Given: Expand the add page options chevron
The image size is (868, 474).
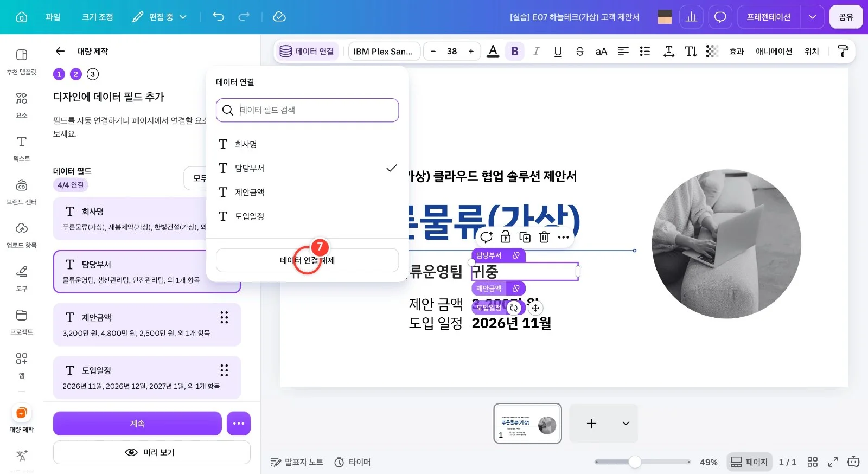Looking at the screenshot, I should (626, 423).
